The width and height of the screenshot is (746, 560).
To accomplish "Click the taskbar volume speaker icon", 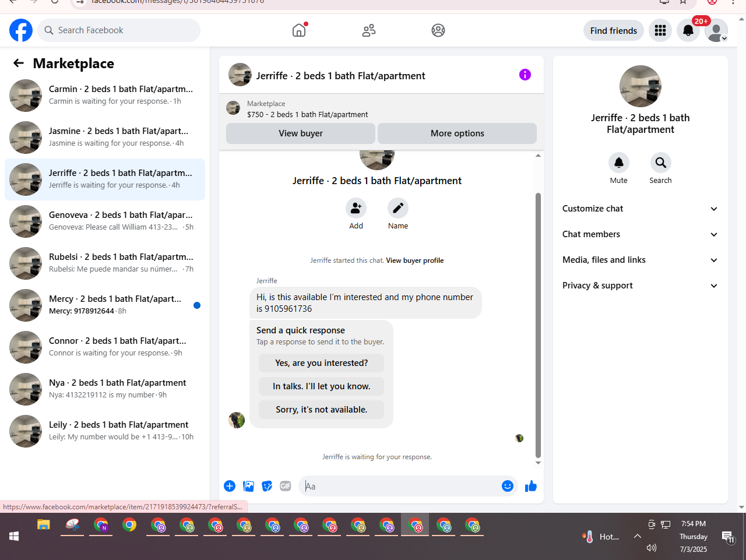I will click(652, 548).
